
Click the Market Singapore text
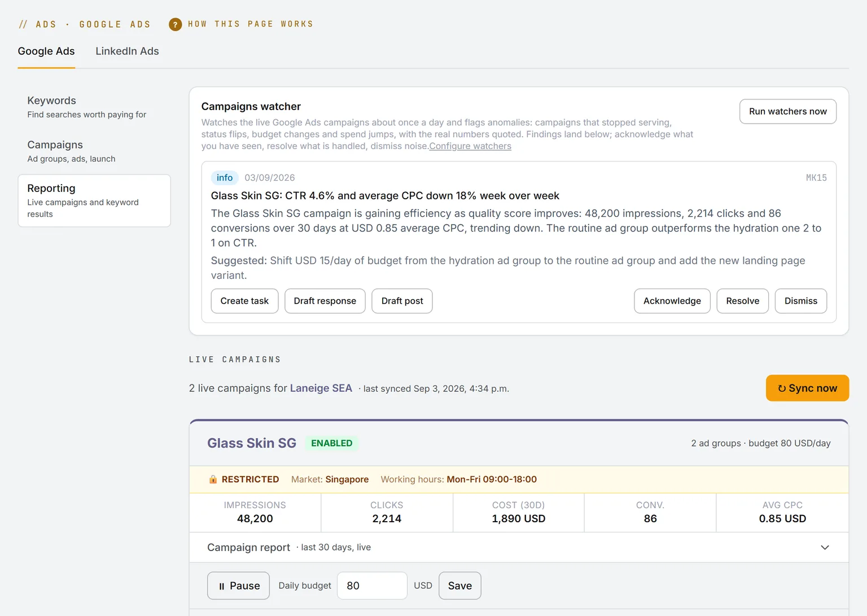click(x=330, y=479)
